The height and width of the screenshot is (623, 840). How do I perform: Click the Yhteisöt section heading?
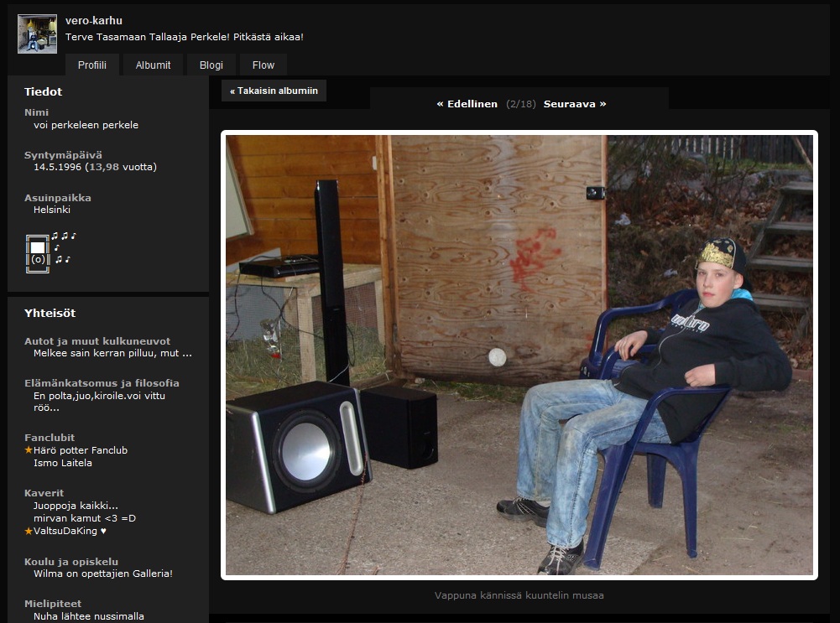50,313
